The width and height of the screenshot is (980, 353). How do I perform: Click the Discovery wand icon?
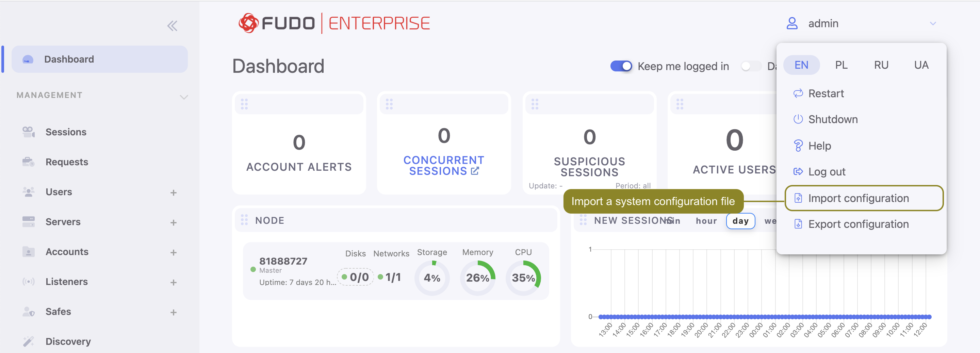tap(29, 341)
